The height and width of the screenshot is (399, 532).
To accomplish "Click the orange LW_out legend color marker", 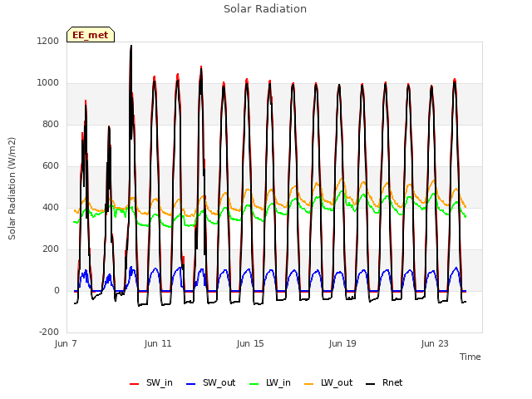I will (x=309, y=384).
